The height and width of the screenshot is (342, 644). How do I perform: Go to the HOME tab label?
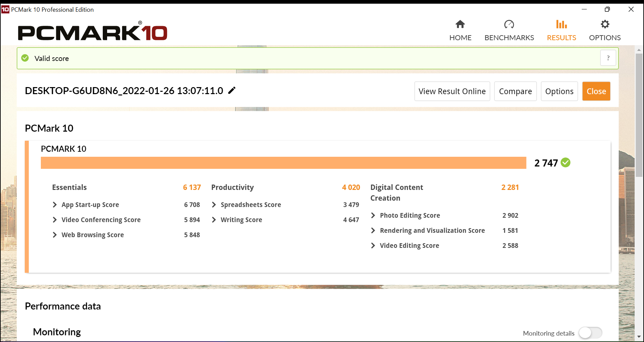point(460,38)
